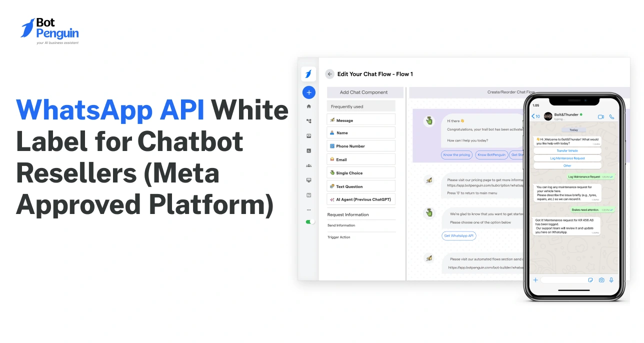The image size is (644, 343).
Task: Add the Name component
Action: pos(361,132)
